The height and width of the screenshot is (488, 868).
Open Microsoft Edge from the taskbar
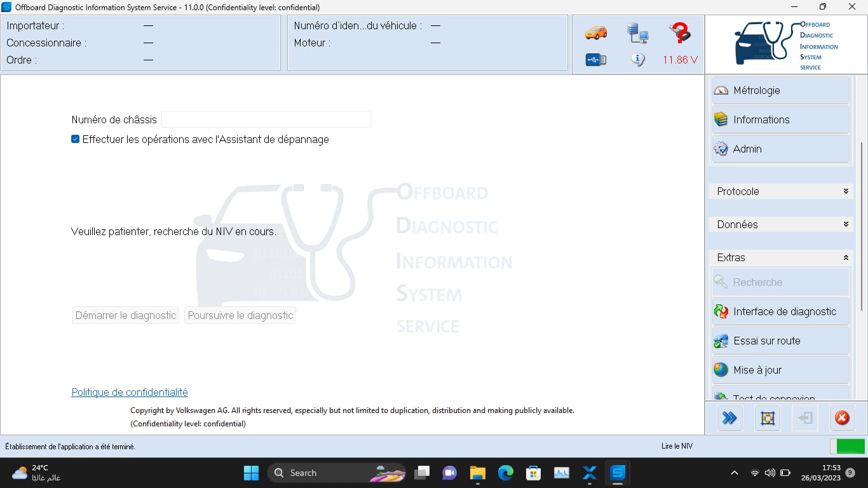[x=505, y=473]
